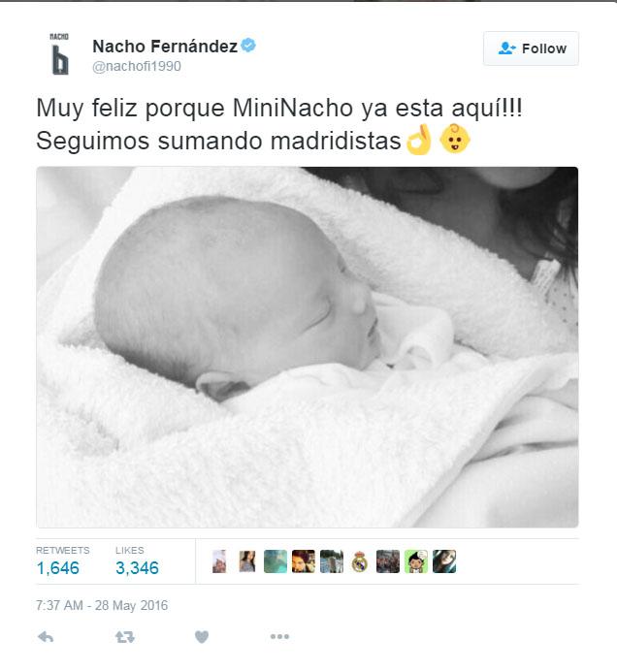Click the teal blurry liker avatar
The image size is (617, 672).
pyautogui.click(x=276, y=561)
